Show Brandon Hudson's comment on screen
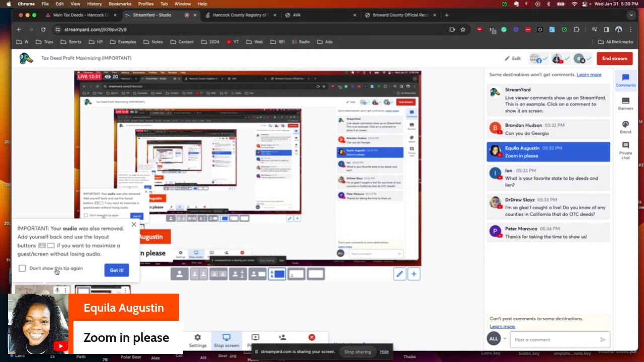The height and width of the screenshot is (362, 644). tap(548, 129)
